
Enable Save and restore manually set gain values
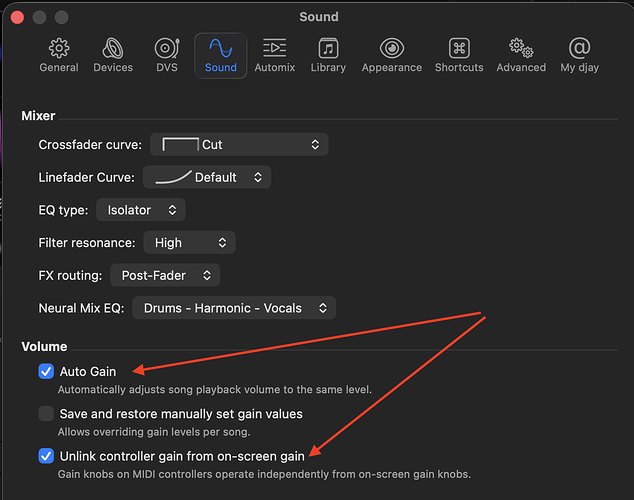click(x=46, y=414)
